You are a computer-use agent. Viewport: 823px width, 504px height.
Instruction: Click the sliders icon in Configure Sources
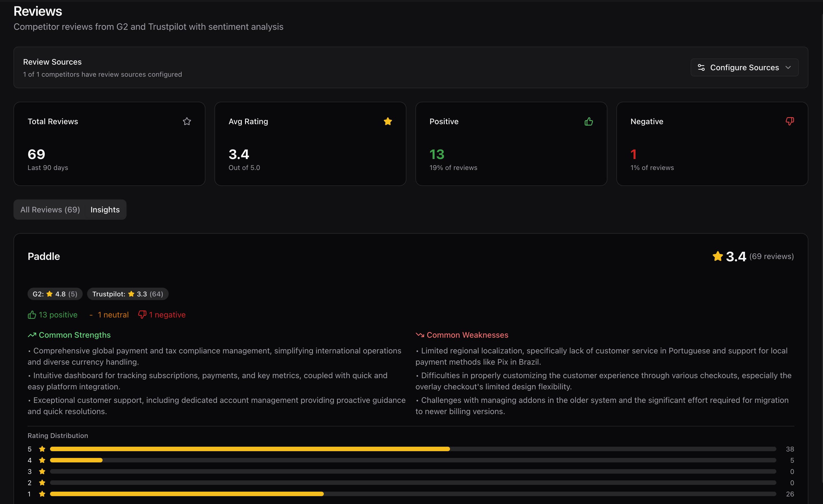click(701, 67)
